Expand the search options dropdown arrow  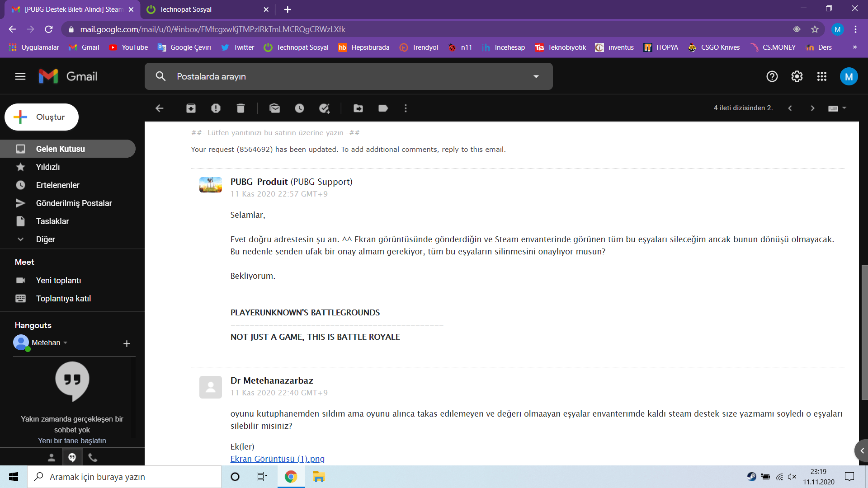coord(536,76)
